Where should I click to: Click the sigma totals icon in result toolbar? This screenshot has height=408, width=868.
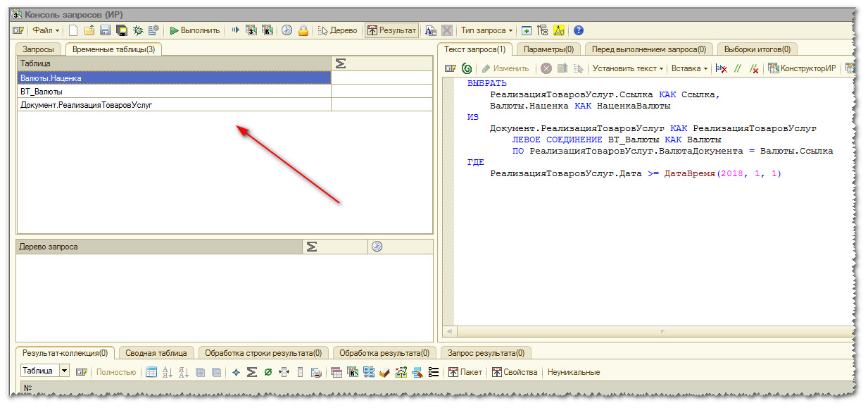[x=251, y=372]
